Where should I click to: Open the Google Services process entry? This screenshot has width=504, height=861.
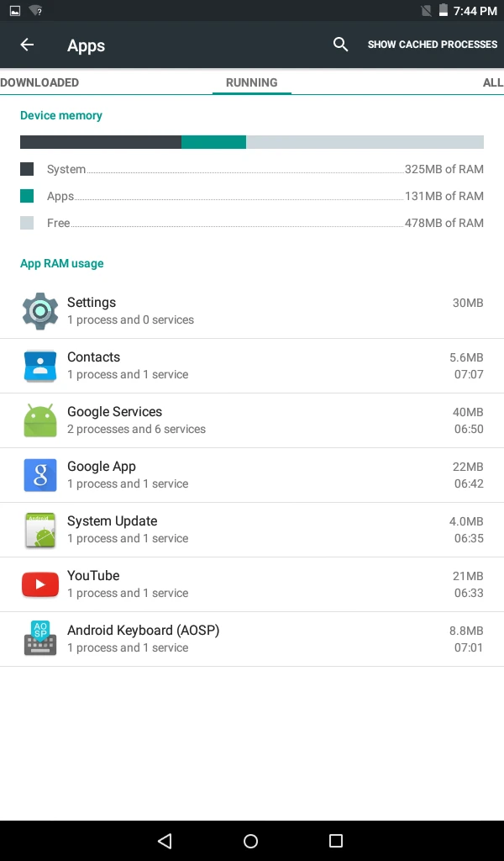pos(252,419)
